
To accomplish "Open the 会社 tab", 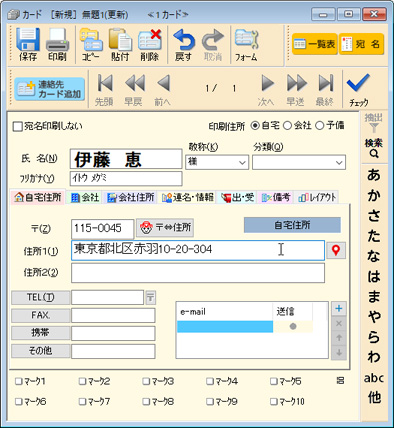I will 85,197.
